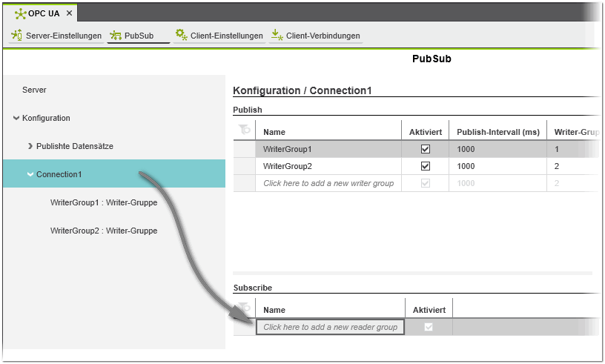Toggle Aktiviert checkbox in new reader group row
The image size is (605, 364).
pos(428,327)
